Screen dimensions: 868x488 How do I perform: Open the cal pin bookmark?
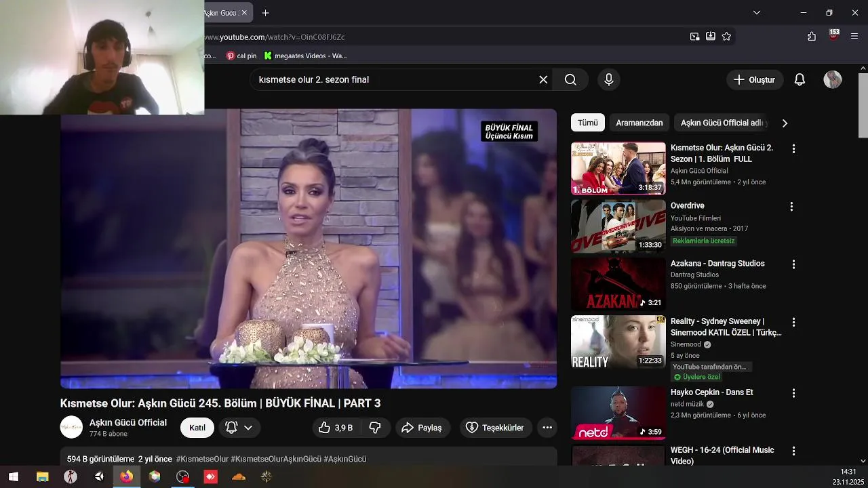[x=241, y=56]
